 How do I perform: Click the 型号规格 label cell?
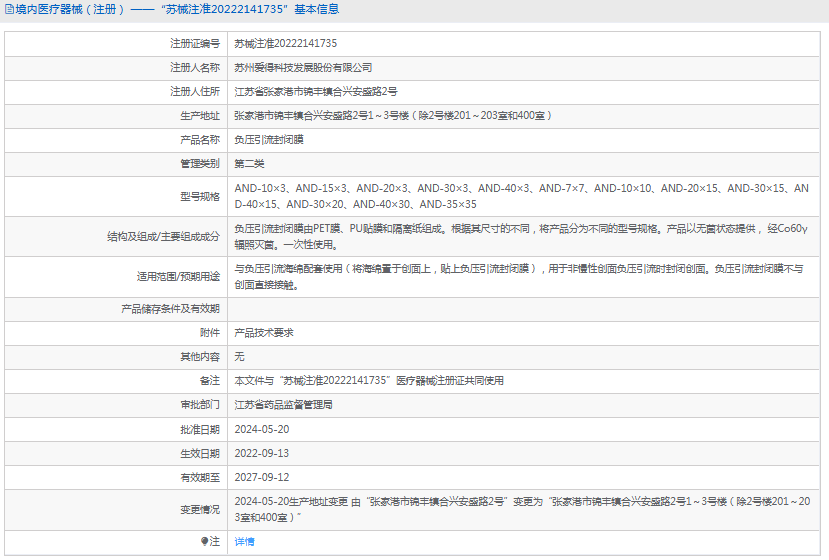pos(116,196)
